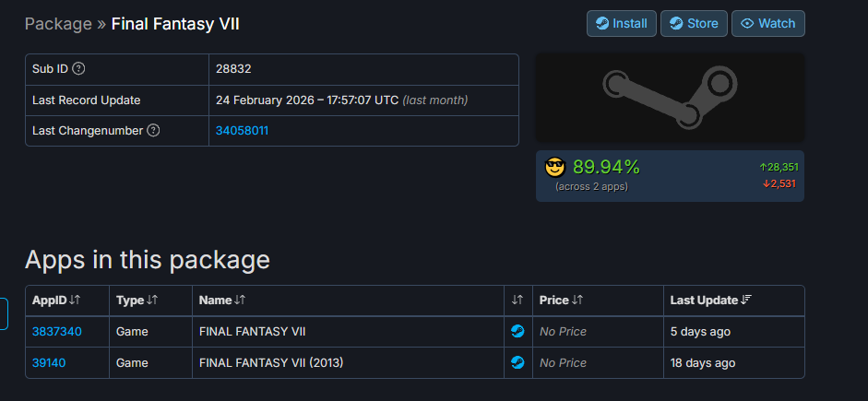The image size is (868, 401).
Task: Sort table by Name column
Action: click(222, 301)
